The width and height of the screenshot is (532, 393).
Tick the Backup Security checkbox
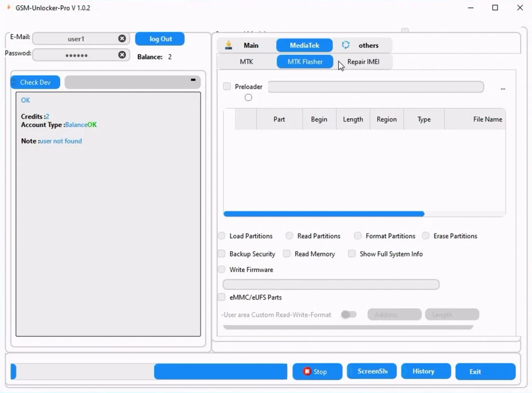pos(222,254)
